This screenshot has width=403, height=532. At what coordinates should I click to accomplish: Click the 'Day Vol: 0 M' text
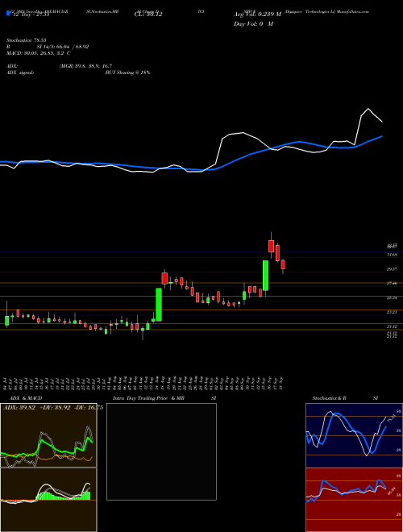(x=253, y=24)
